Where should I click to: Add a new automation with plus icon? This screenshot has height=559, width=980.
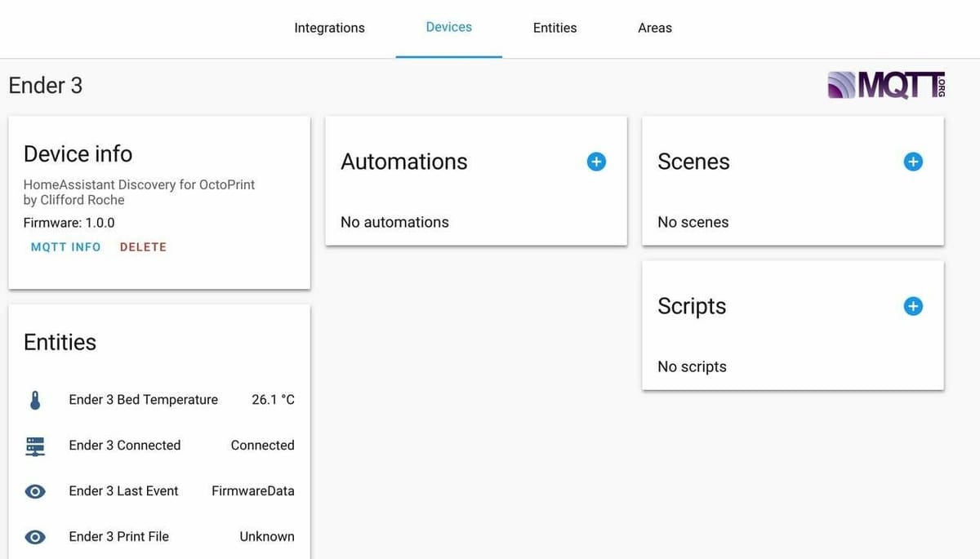[596, 162]
